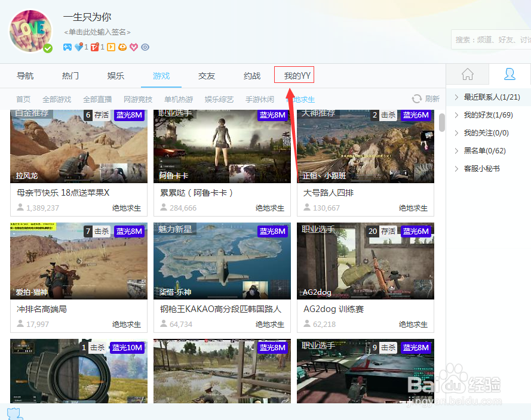Viewport: 531px width, 420px height.
Task: Open 阿鲁卡卡 stream thumbnail
Action: (x=222, y=146)
